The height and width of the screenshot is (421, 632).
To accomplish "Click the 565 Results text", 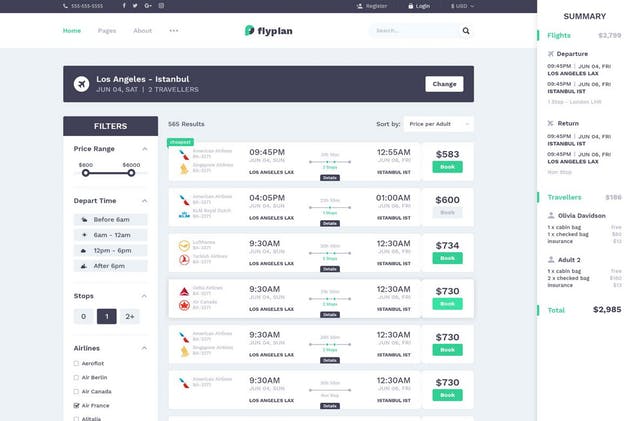I will [x=186, y=124].
